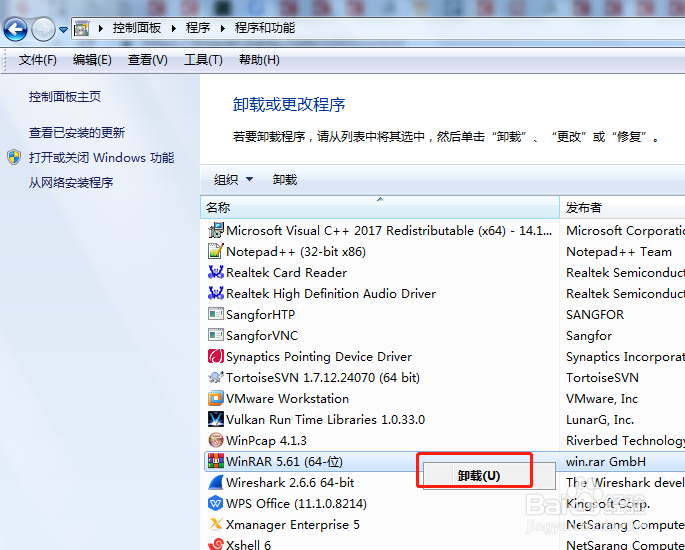Viewport: 685px width, 550px height.
Task: Select 程序 in the breadcrumb
Action: (198, 28)
